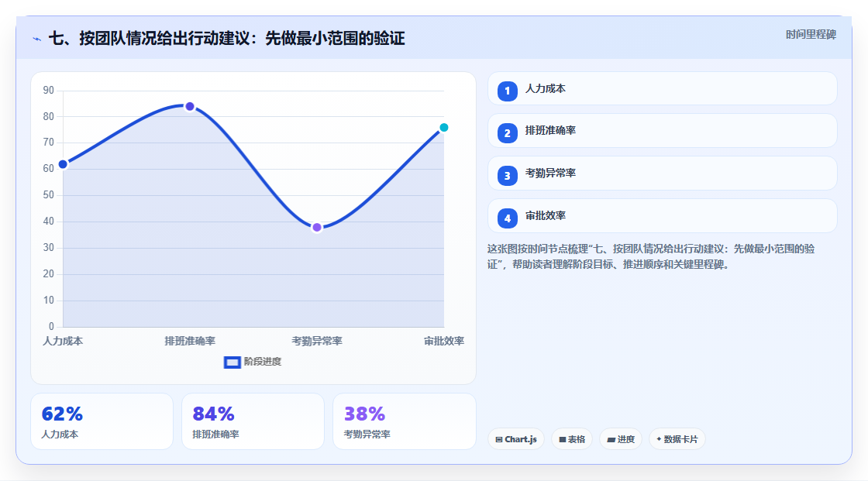
Task: Open the 审批效率 list item
Action: (662, 216)
